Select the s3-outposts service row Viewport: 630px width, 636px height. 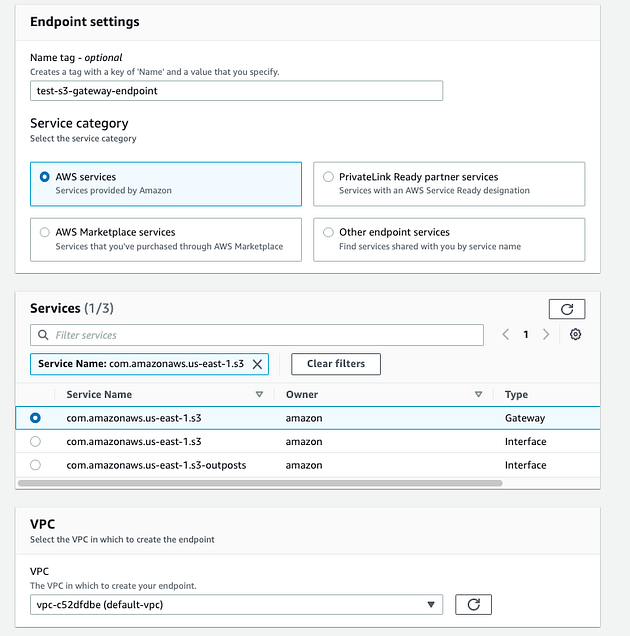(x=36, y=465)
